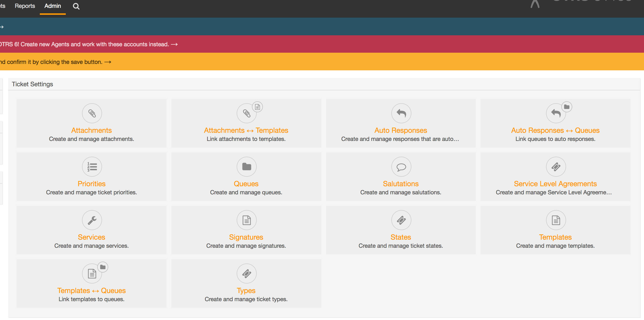Click the Attachments paperclip icon
Screen dimensions: 644x320
(x=92, y=113)
